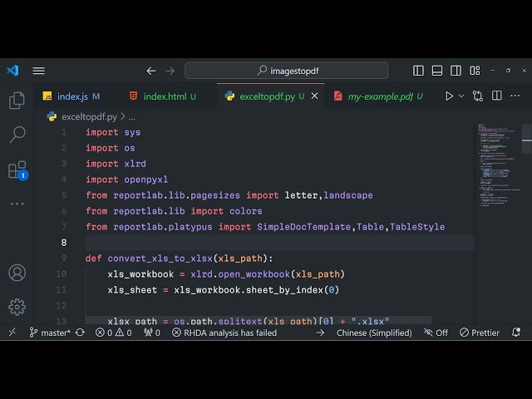Click the Go Back arrow
532x399 pixels.
[x=151, y=71]
